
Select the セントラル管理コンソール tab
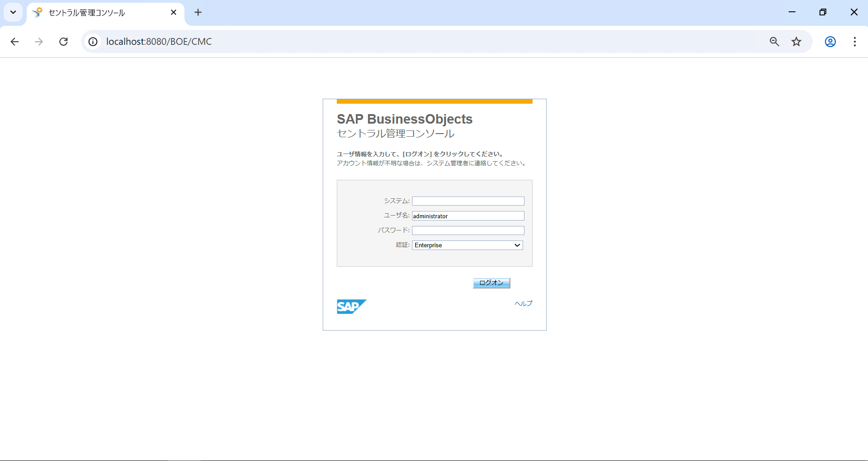coord(100,13)
